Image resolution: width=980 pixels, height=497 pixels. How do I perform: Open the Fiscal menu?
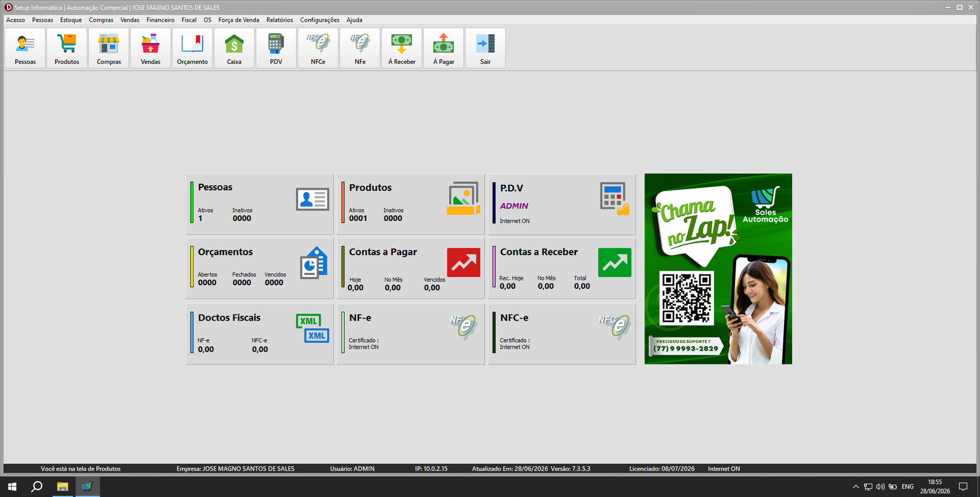[x=189, y=20]
